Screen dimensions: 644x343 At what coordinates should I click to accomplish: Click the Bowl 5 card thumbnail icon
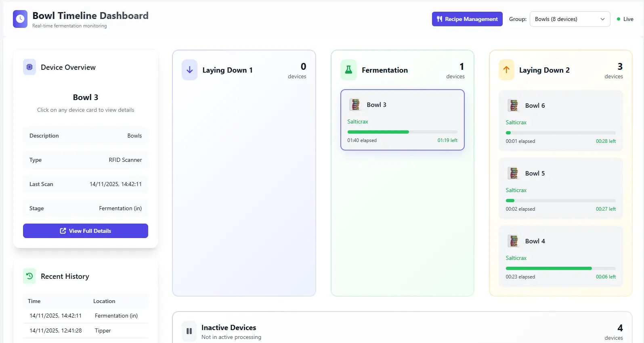(x=514, y=173)
